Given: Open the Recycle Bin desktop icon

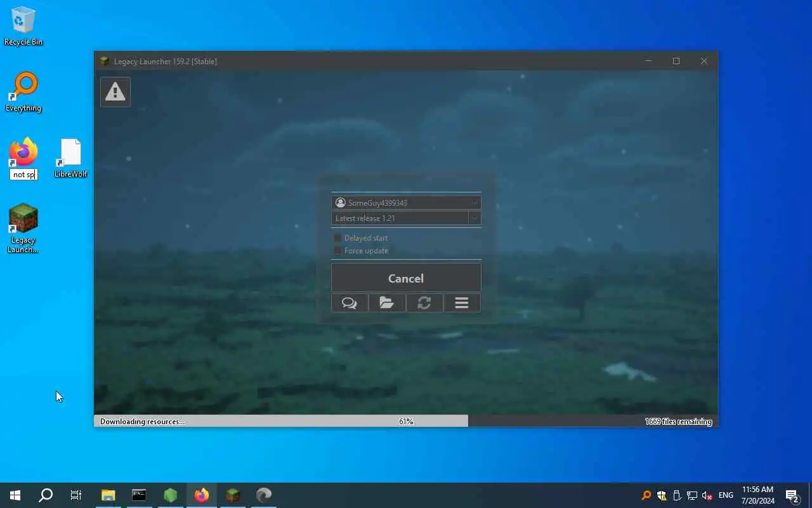Looking at the screenshot, I should click(23, 27).
